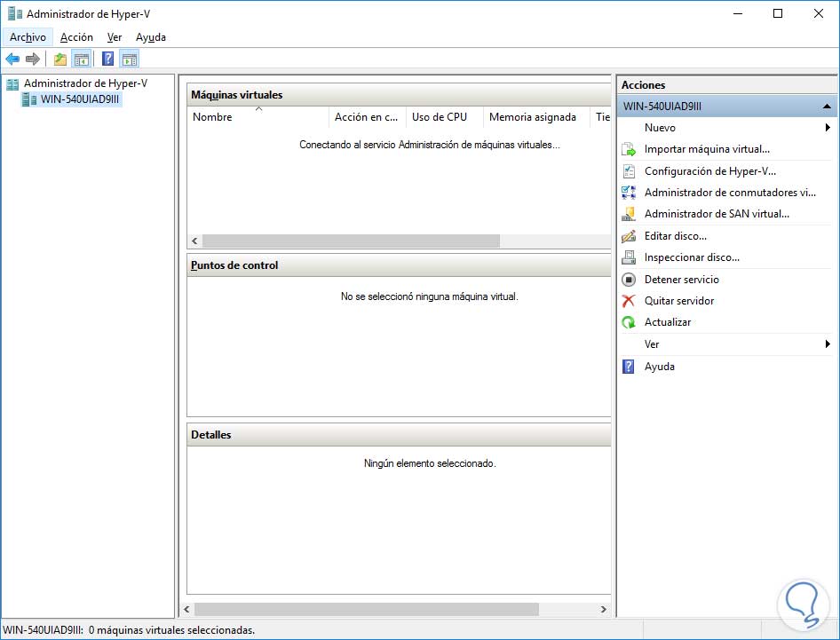
Task: Expand the Ver submenu arrow in Acciones
Action: click(x=828, y=344)
